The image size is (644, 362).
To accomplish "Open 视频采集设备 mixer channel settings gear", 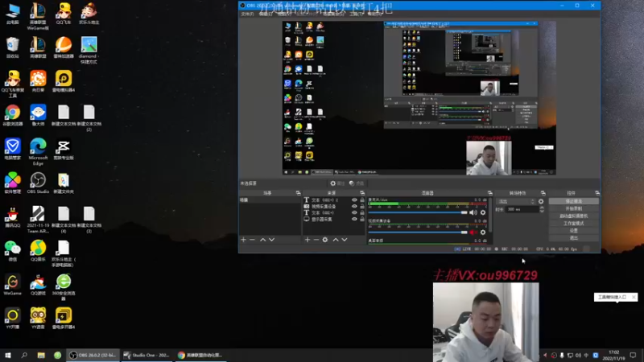I will coord(483,232).
